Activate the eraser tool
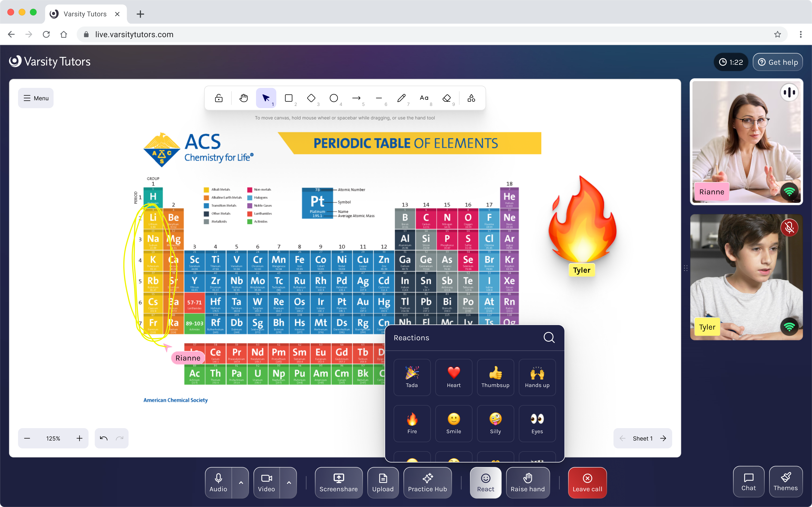The width and height of the screenshot is (812, 507). 446,98
